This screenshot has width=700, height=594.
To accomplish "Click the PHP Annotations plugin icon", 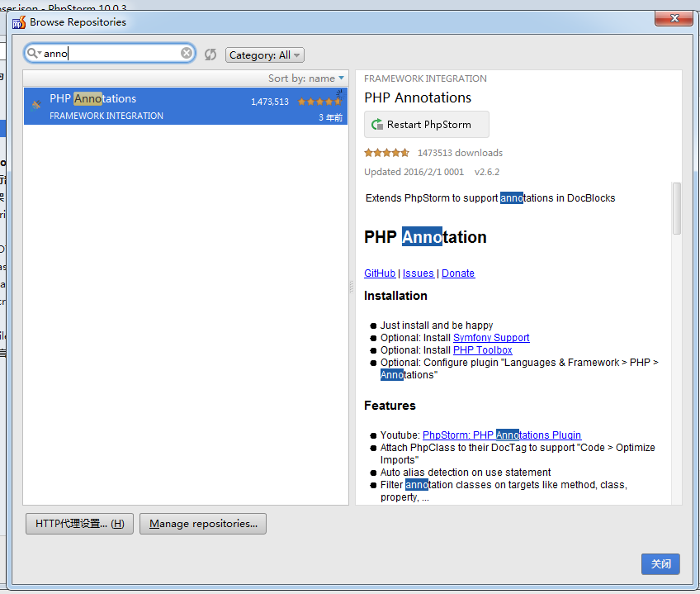I will coord(36,106).
